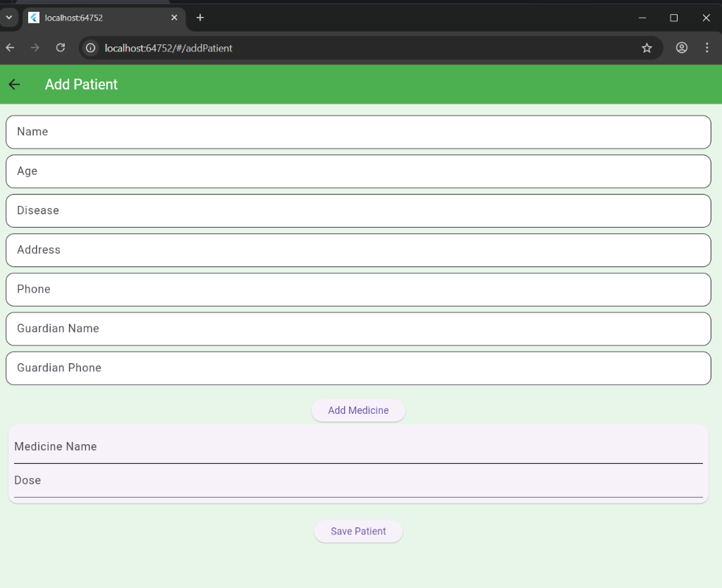The image size is (722, 588).
Task: Select the localhost:64752 browser tab
Action: click(104, 18)
